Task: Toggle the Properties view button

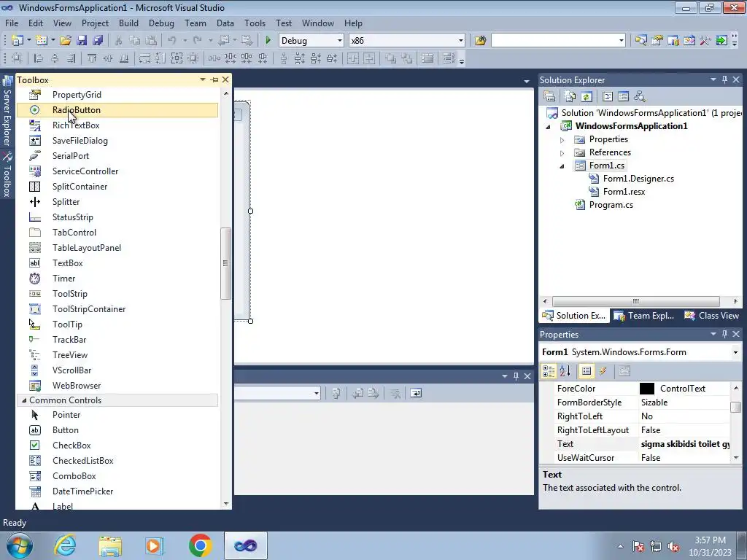Action: pyautogui.click(x=587, y=371)
